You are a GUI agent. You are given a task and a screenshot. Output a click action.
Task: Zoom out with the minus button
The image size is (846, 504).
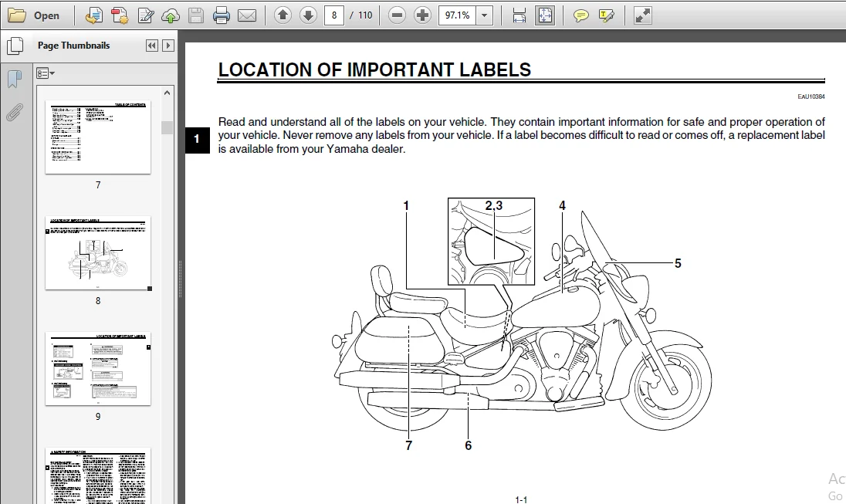(397, 15)
